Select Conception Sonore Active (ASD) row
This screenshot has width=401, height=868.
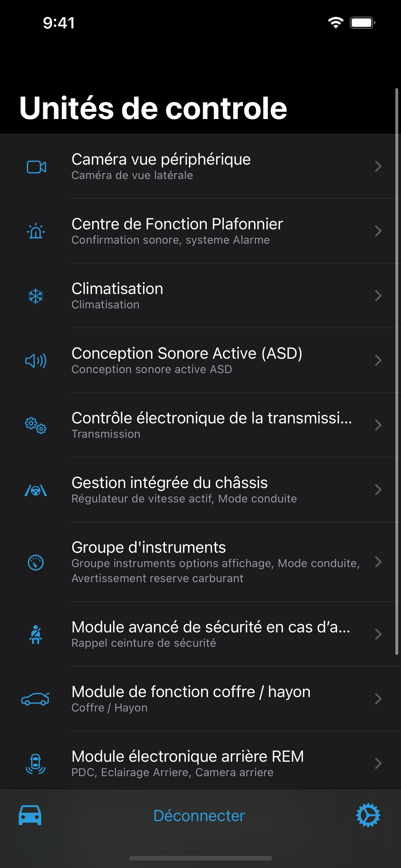[x=200, y=361]
